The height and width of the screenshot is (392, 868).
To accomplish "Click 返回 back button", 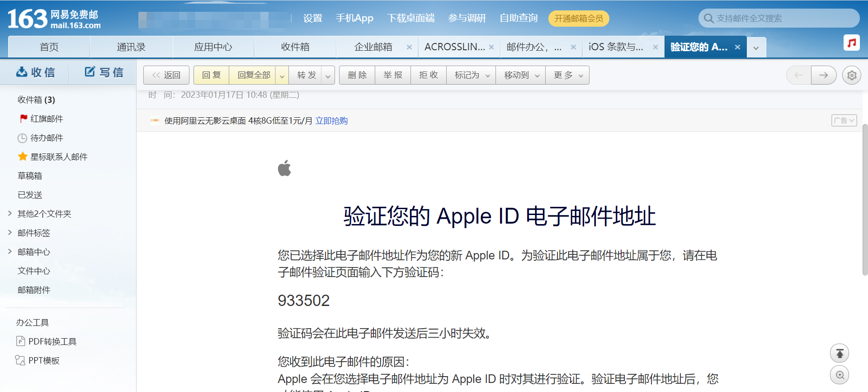I will [x=166, y=75].
